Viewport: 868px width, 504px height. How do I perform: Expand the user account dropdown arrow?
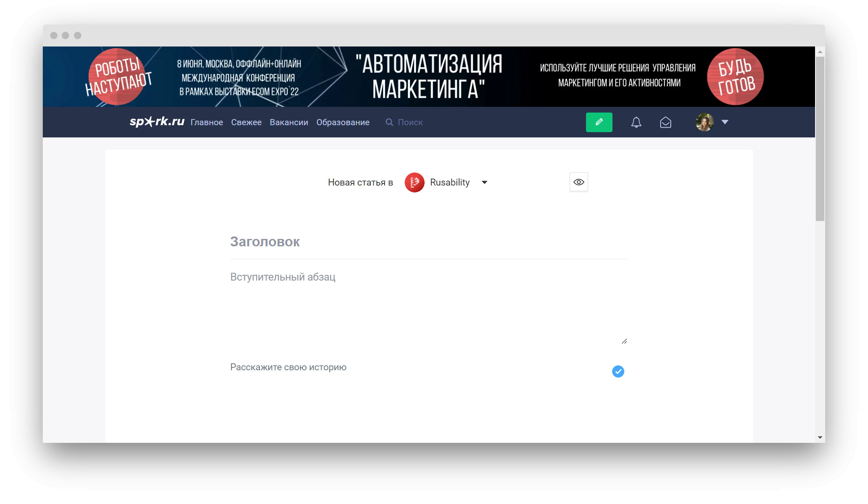(725, 122)
